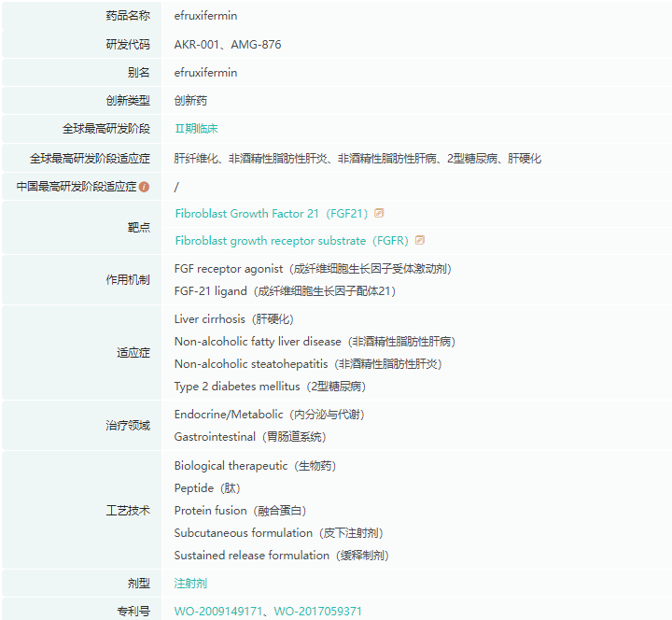Click FGF receptor agonist mechanism text
This screenshot has width=672, height=620.
[x=313, y=269]
